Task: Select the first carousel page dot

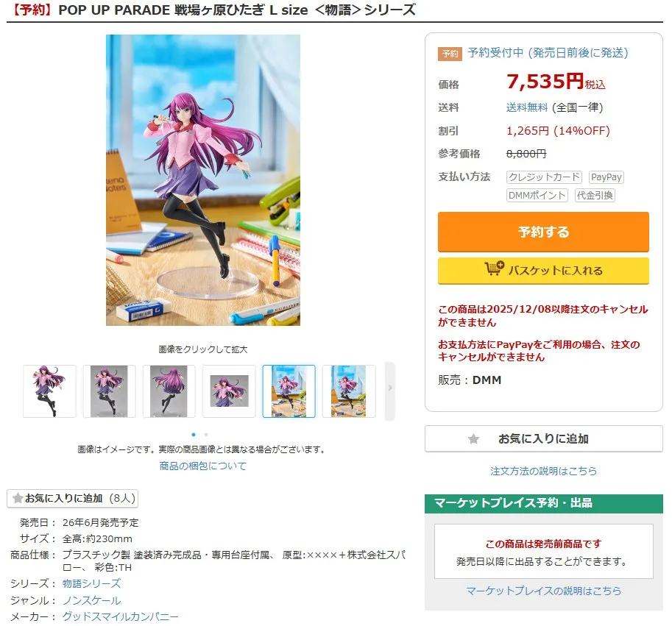Action: (x=194, y=435)
